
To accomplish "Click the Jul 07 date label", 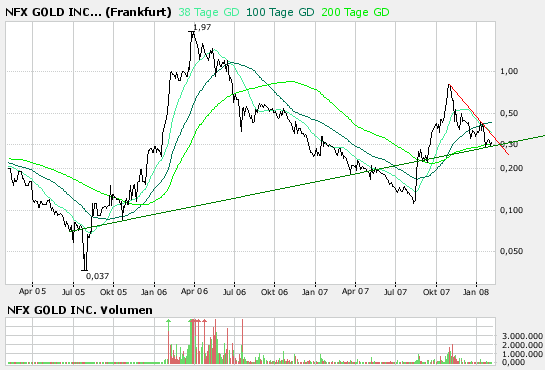I will point(395,292).
